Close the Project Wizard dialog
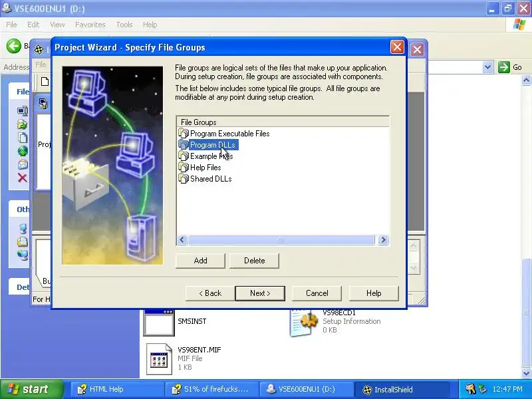 pyautogui.click(x=397, y=47)
